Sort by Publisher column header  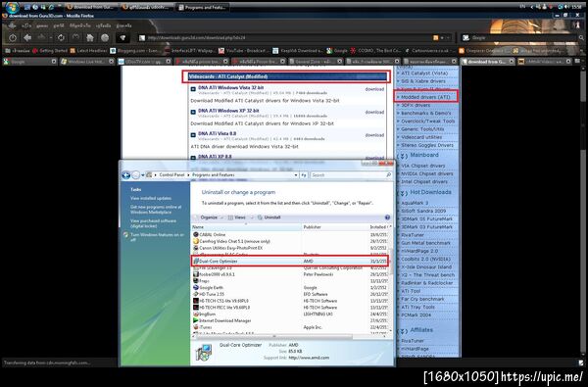pyautogui.click(x=335, y=227)
